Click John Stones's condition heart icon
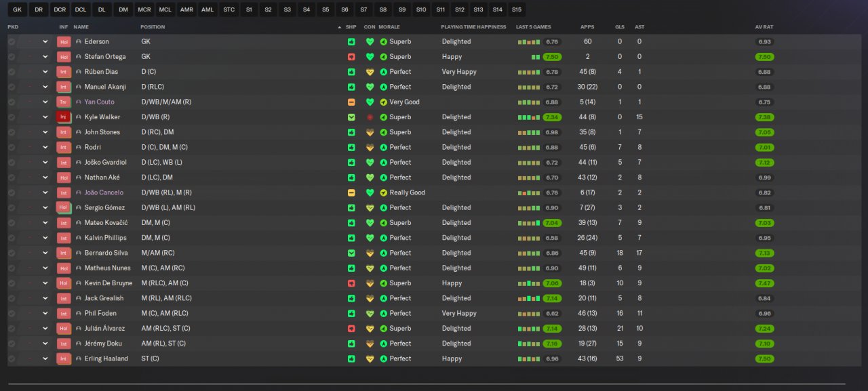Screen dimensions: 868x391 click(370, 132)
